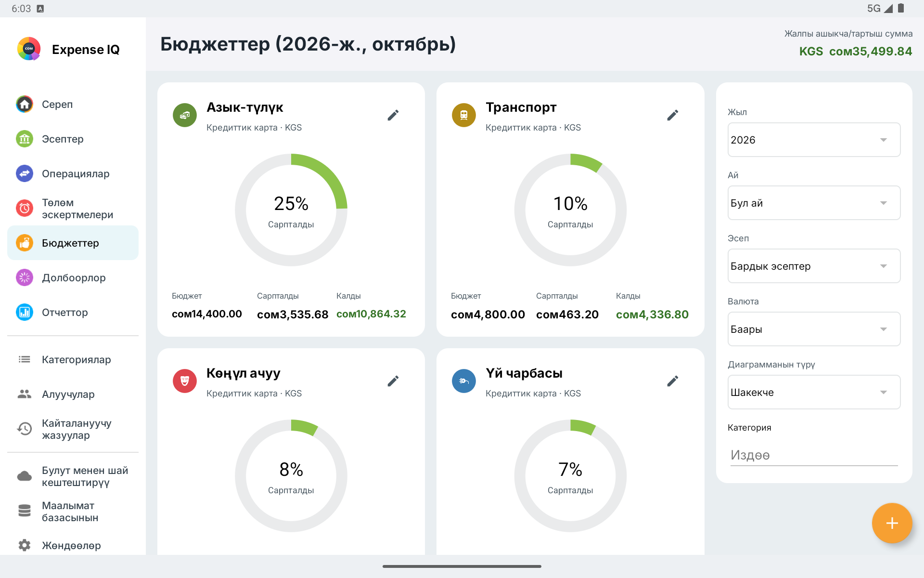Open the Отчеттор chart icon

[25, 312]
